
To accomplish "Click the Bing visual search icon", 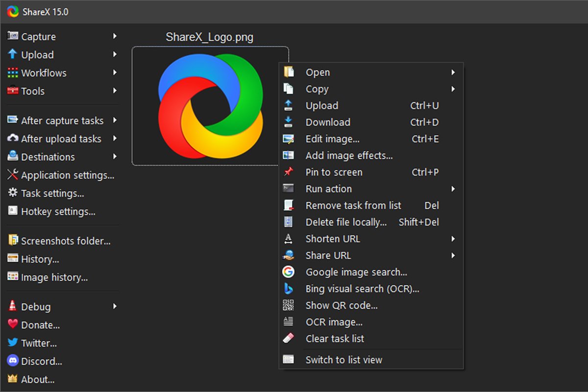I will click(x=289, y=289).
